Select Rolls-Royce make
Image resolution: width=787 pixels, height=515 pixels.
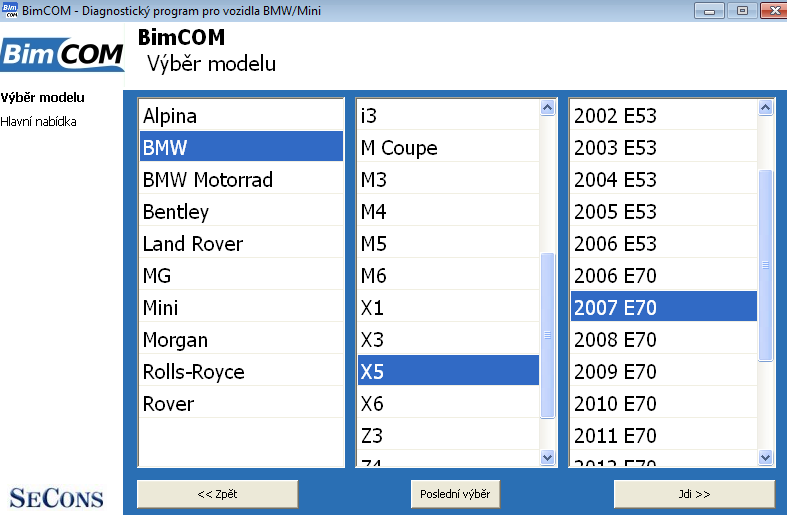pyautogui.click(x=241, y=371)
